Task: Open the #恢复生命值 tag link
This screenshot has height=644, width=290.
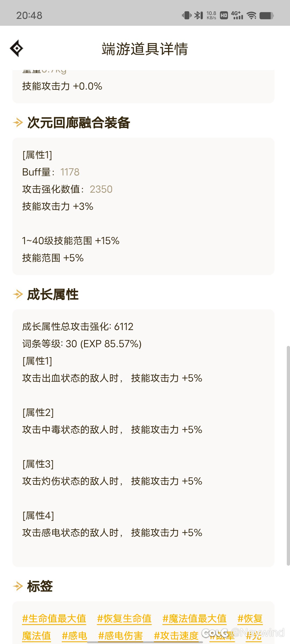Action: [x=124, y=619]
